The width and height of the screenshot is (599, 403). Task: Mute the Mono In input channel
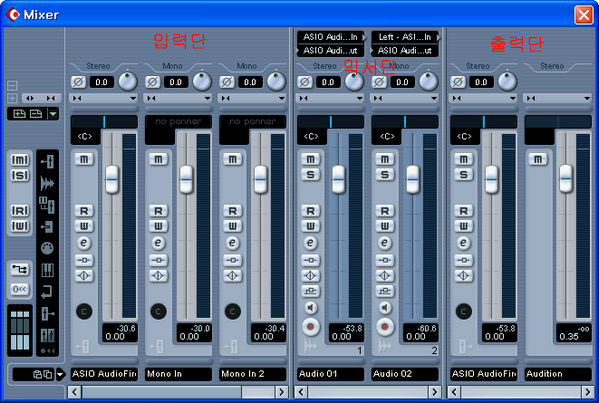tap(158, 159)
